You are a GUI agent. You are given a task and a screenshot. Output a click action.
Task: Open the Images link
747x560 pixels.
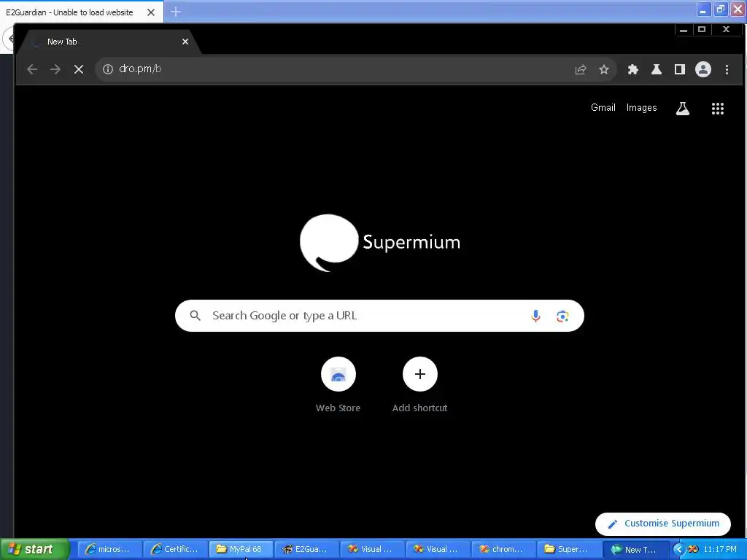[x=641, y=108]
